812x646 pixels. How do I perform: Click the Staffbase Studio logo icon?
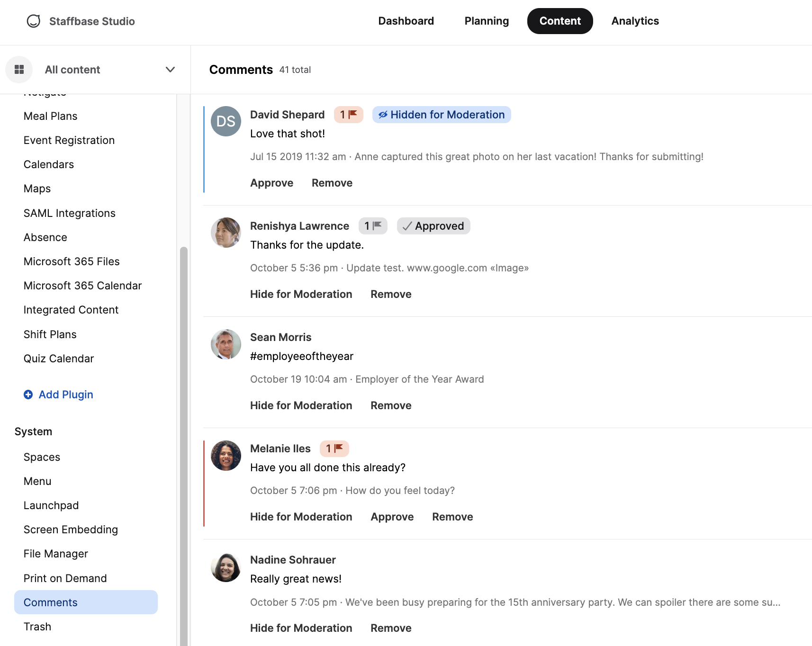(x=34, y=21)
